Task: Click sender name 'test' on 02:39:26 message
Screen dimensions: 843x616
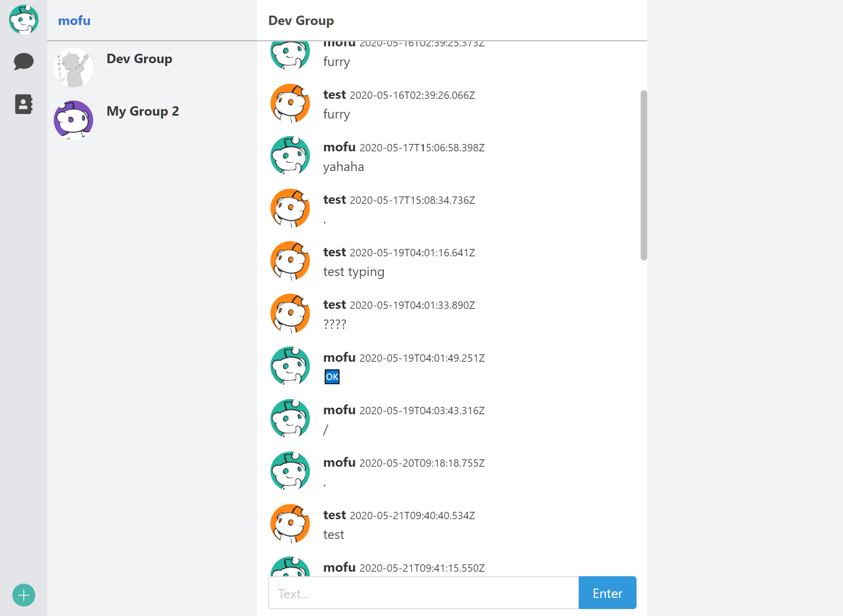Action: tap(334, 95)
